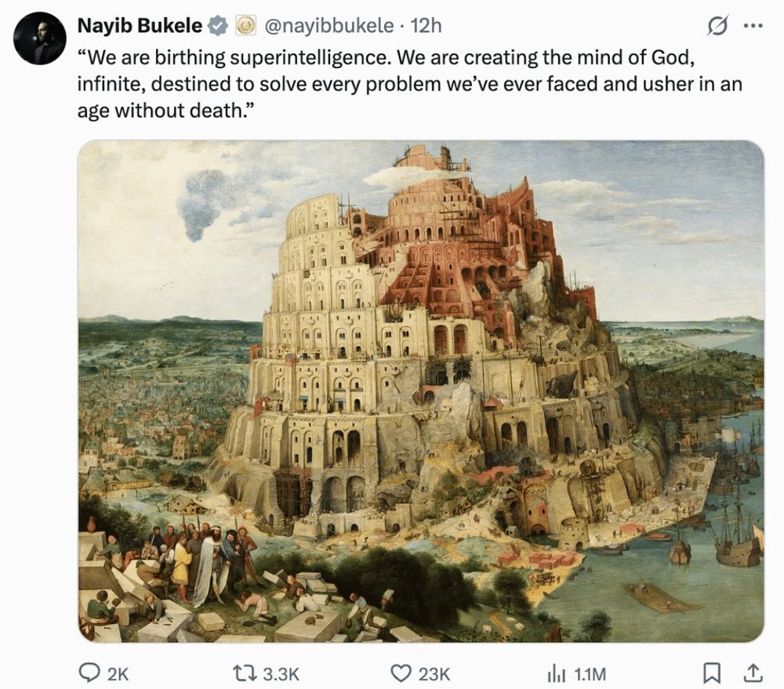Click the 1.1M views count
Screen dimensions: 784x689
pos(590,674)
